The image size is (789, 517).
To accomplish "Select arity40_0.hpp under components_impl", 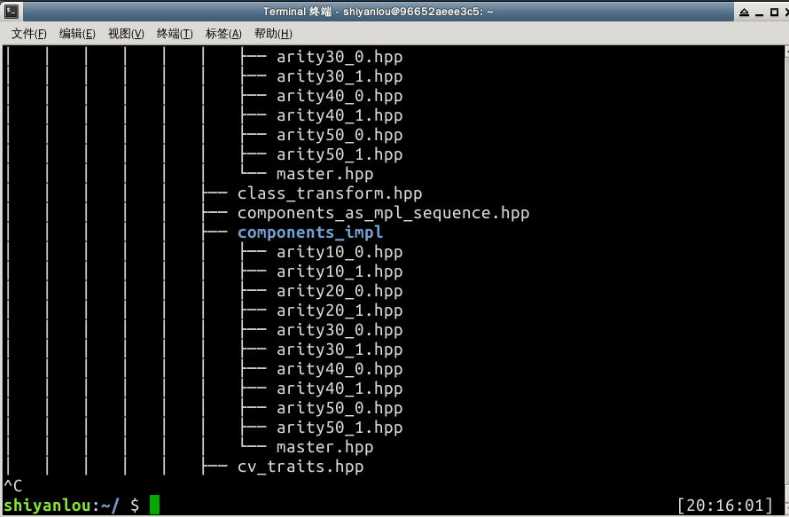I will (x=339, y=370).
